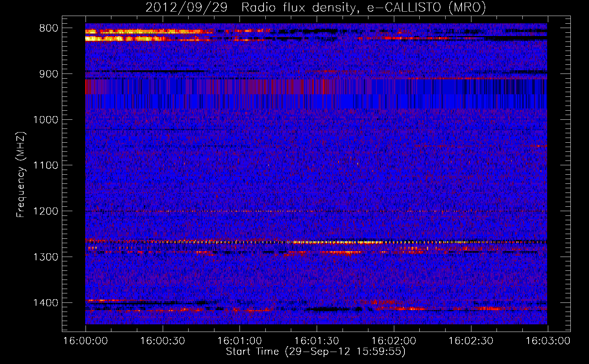Image resolution: width=589 pixels, height=364 pixels.
Task: Click the 16:00:30 time tick label
Action: coord(163,341)
